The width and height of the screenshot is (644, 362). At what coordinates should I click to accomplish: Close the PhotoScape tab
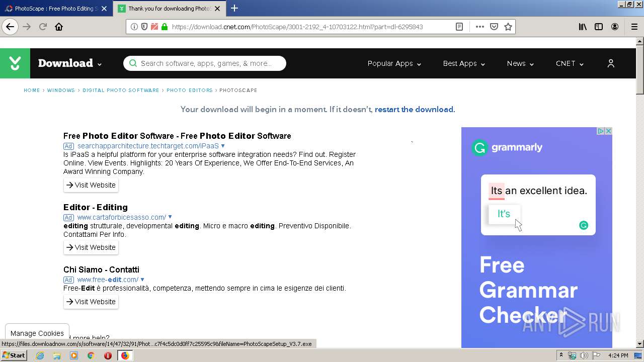[104, 9]
